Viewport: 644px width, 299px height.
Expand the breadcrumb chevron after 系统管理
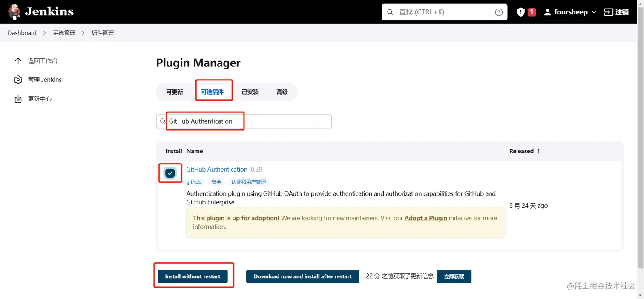(83, 33)
